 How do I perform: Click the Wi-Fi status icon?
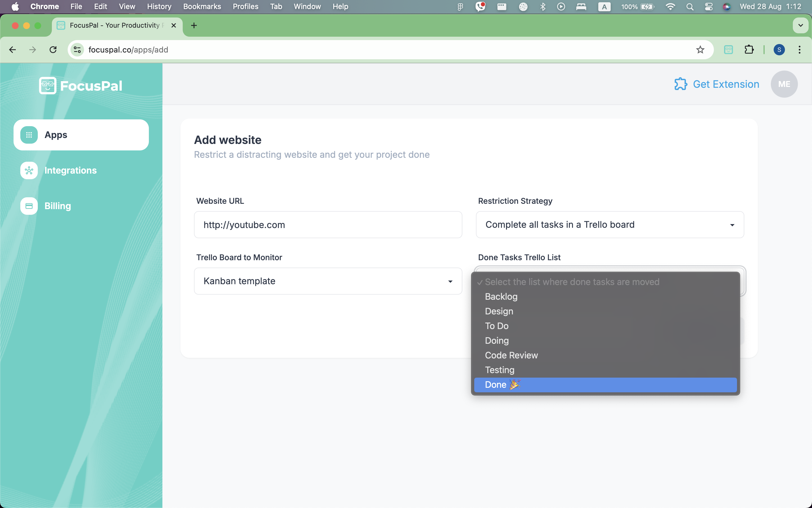[670, 6]
